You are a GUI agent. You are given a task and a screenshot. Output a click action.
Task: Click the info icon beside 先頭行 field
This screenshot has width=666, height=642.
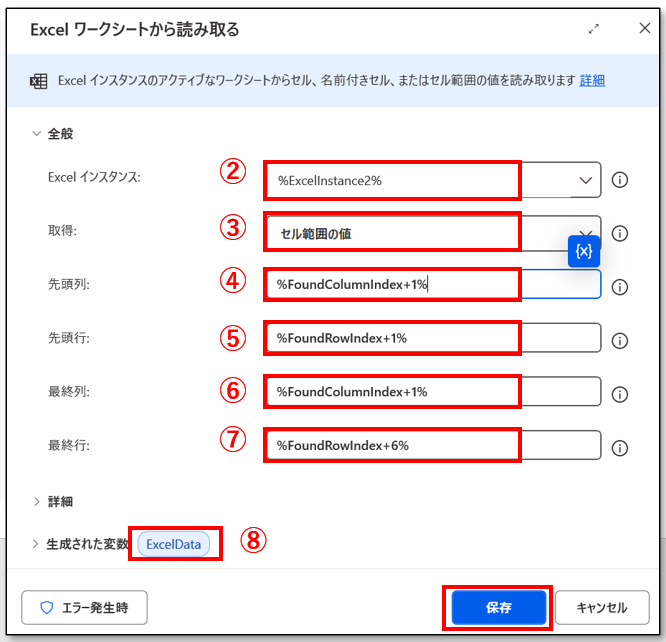619,340
